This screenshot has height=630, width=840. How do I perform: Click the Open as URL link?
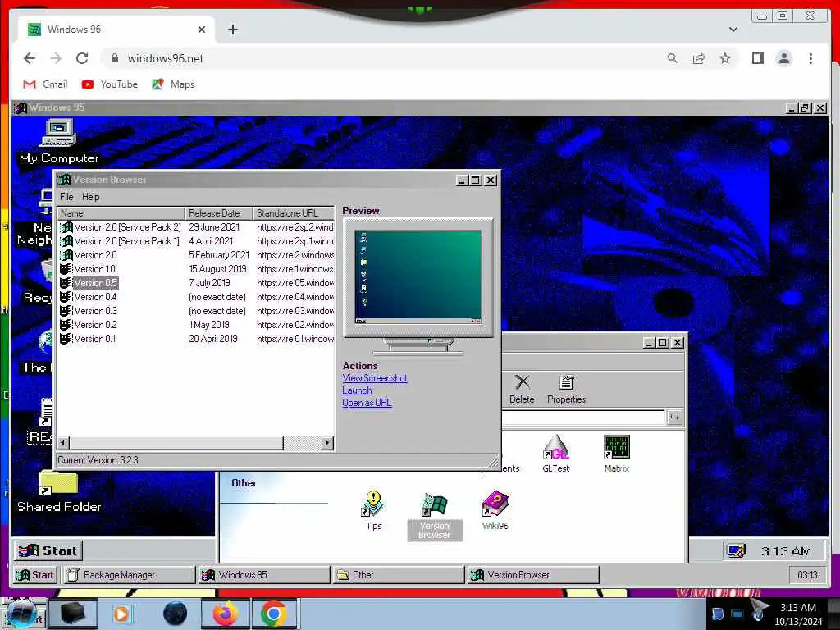click(367, 403)
